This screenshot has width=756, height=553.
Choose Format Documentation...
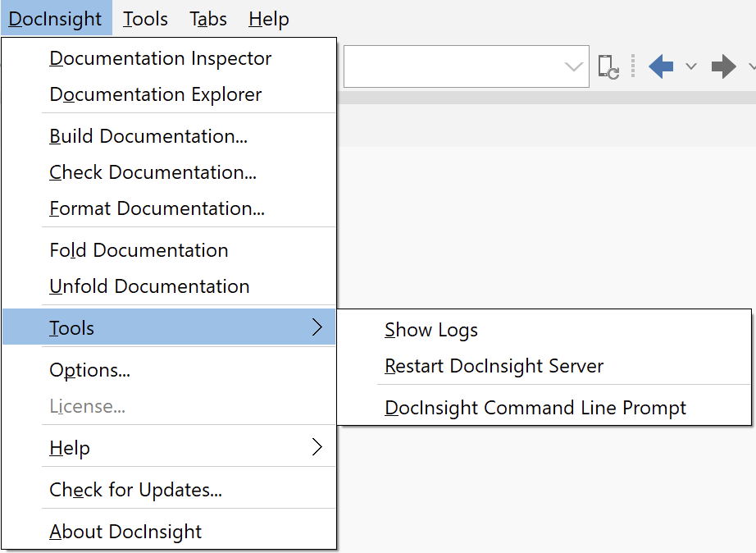pyautogui.click(x=169, y=208)
